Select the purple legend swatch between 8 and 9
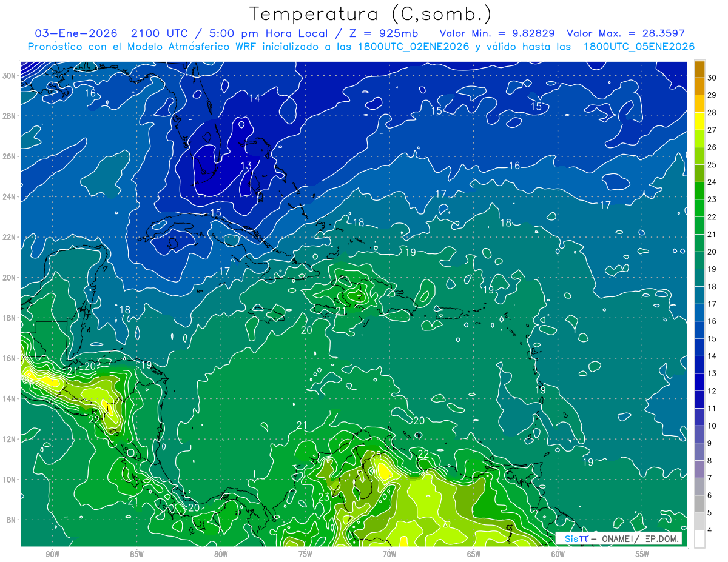Viewport: 728px width, 562px height. tap(699, 452)
